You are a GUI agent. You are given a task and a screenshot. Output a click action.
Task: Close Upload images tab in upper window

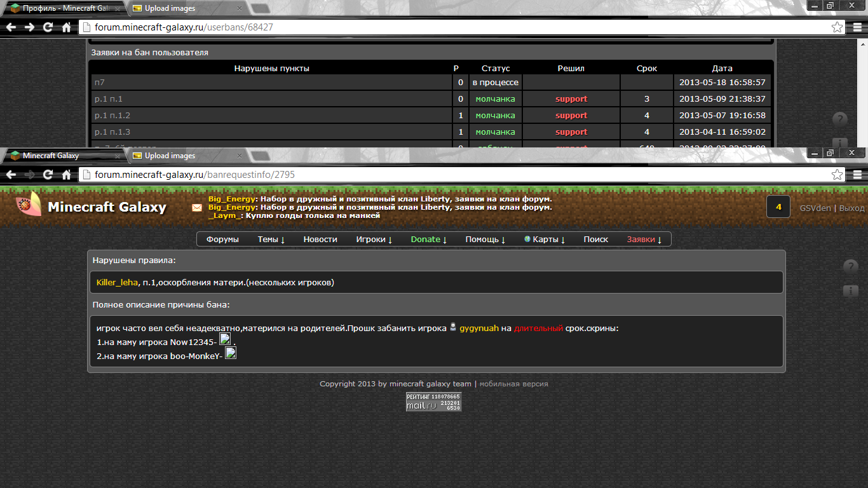[239, 9]
